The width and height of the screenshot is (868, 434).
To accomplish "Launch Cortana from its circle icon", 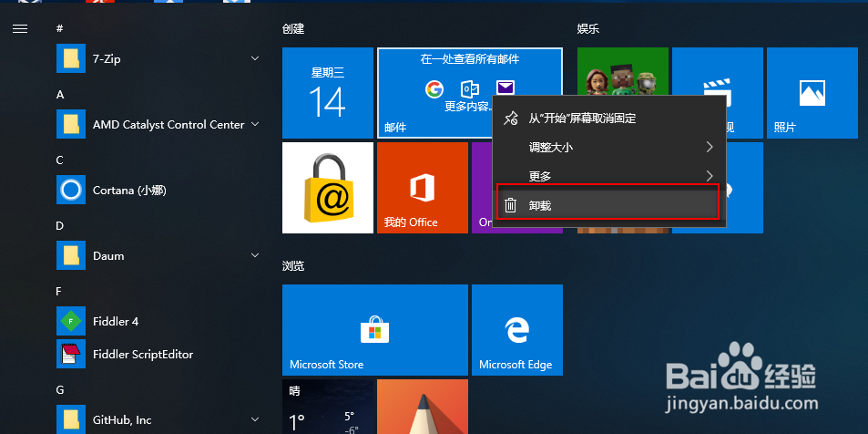I will pos(71,190).
